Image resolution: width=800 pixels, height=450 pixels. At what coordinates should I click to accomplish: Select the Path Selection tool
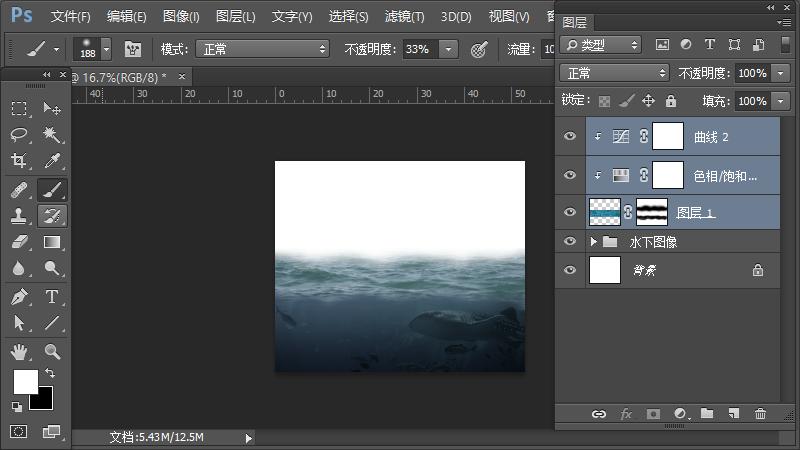click(19, 323)
